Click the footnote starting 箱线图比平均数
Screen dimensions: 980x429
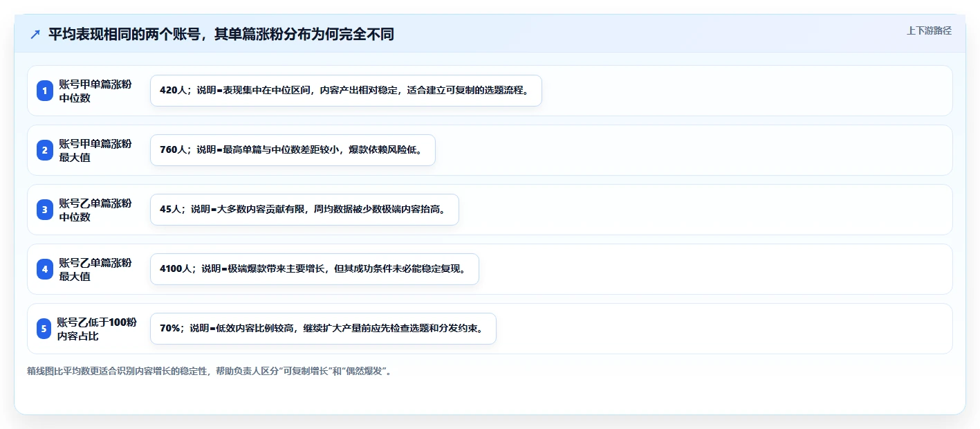211,372
